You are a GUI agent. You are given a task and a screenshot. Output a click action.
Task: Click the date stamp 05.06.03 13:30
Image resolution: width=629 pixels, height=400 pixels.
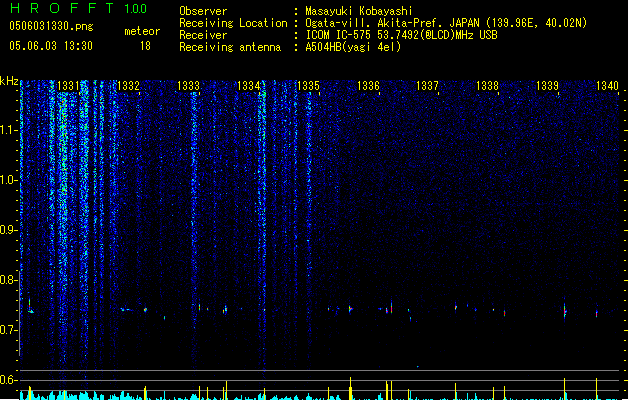pos(51,46)
